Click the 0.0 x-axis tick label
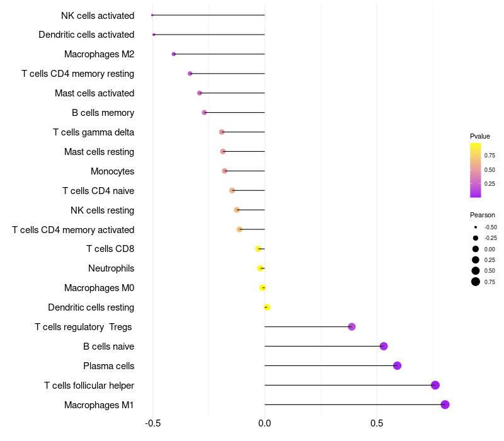The image size is (504, 441). click(x=265, y=424)
